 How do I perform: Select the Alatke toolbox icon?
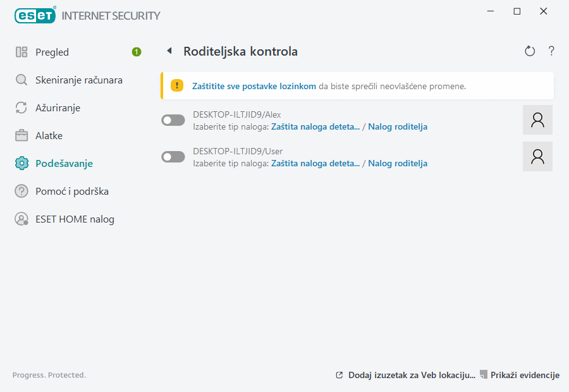[x=21, y=135]
